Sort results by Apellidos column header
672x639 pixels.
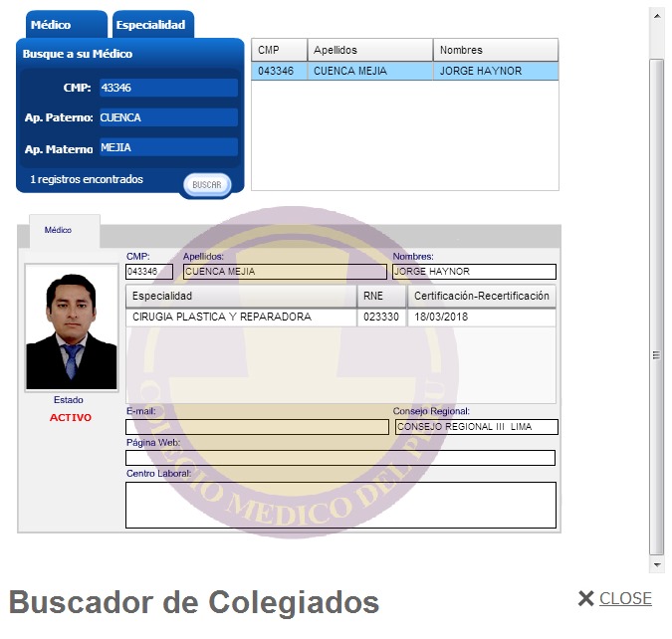tap(369, 50)
